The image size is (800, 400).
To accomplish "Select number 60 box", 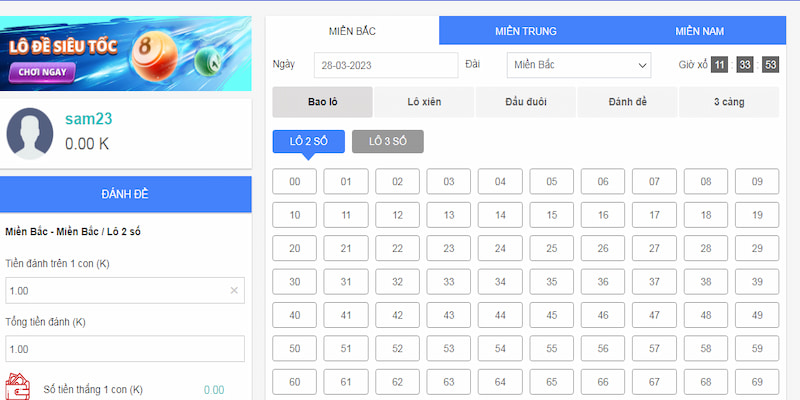I will click(x=294, y=382).
